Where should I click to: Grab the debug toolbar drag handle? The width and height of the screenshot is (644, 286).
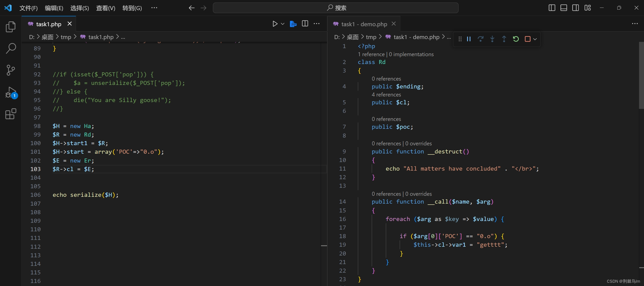click(460, 39)
